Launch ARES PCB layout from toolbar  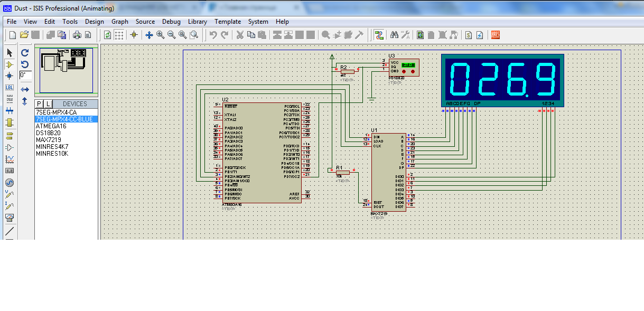[x=495, y=35]
